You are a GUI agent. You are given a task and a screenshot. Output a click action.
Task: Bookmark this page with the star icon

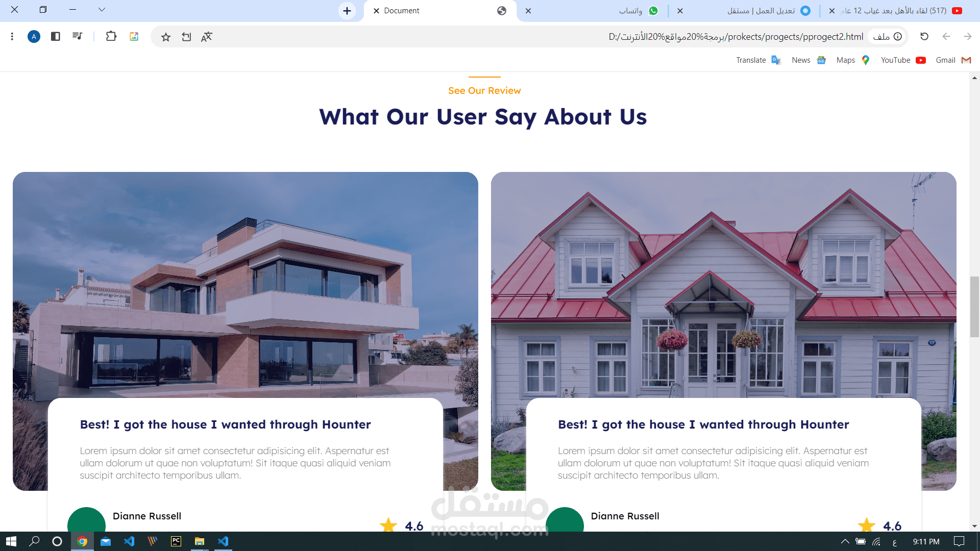pos(165,37)
